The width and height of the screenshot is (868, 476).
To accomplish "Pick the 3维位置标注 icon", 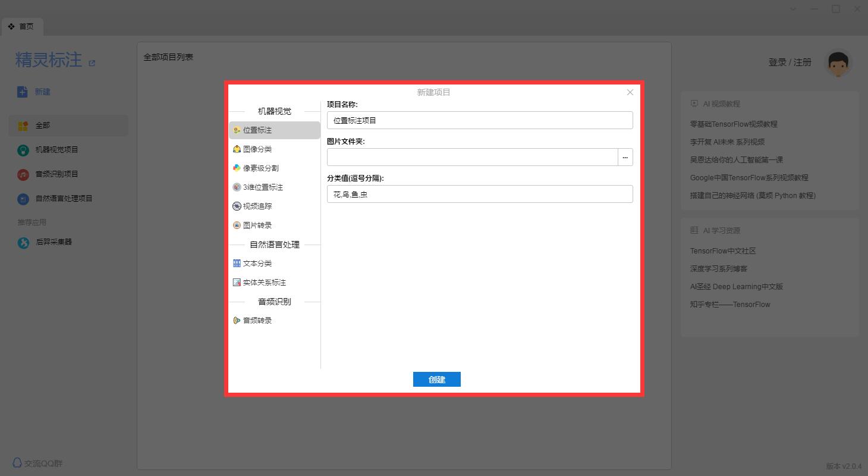I will 237,187.
